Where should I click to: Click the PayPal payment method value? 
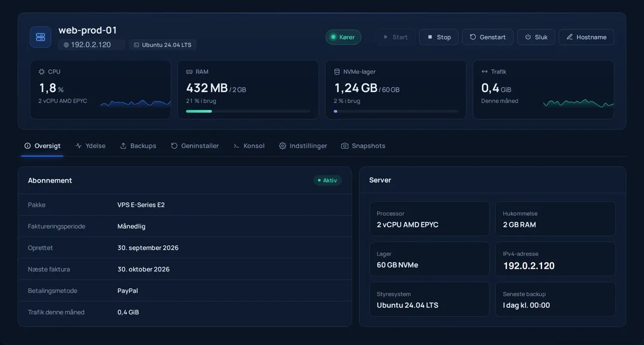[x=128, y=291]
